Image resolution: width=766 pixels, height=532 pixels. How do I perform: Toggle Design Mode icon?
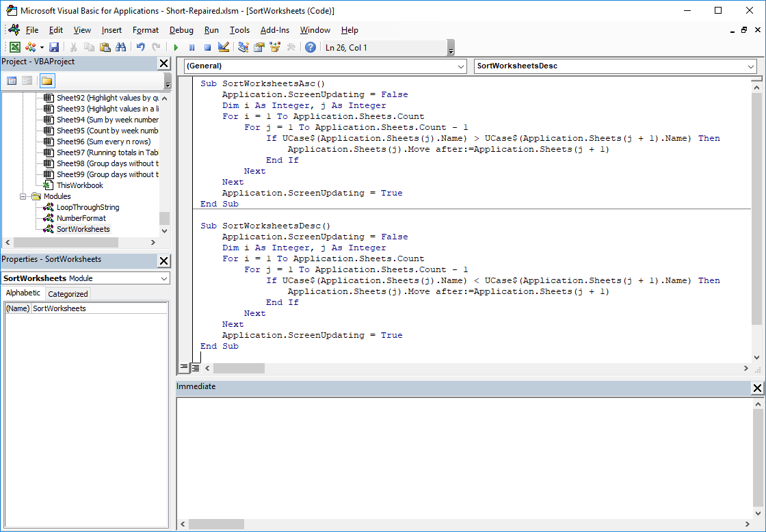point(223,47)
